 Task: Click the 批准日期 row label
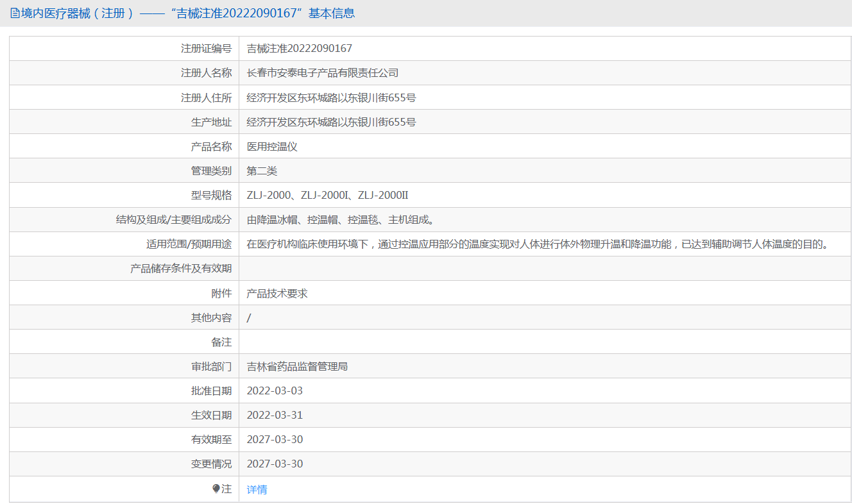[211, 391]
